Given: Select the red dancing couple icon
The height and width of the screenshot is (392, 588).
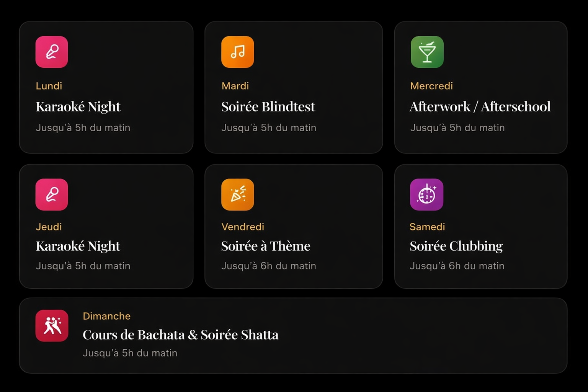Looking at the screenshot, I should tap(52, 325).
